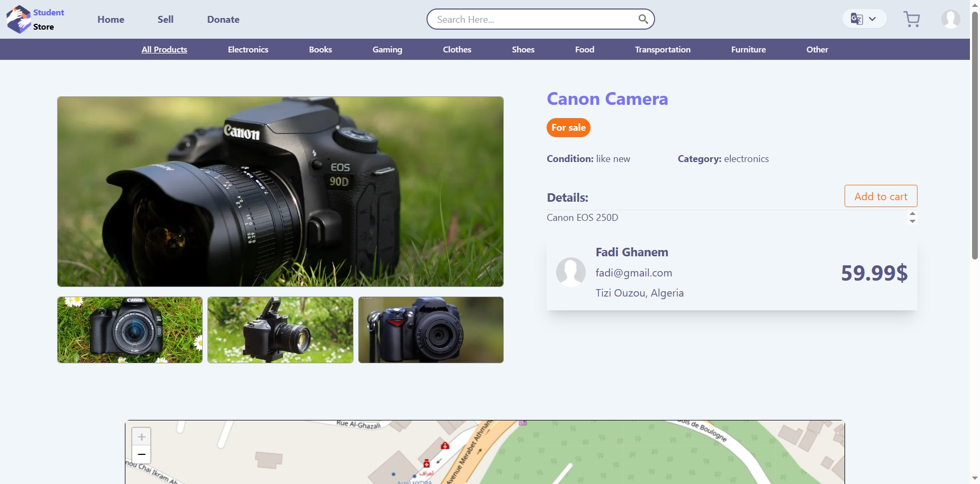Select the Furniture category
This screenshot has width=980, height=484.
click(748, 49)
